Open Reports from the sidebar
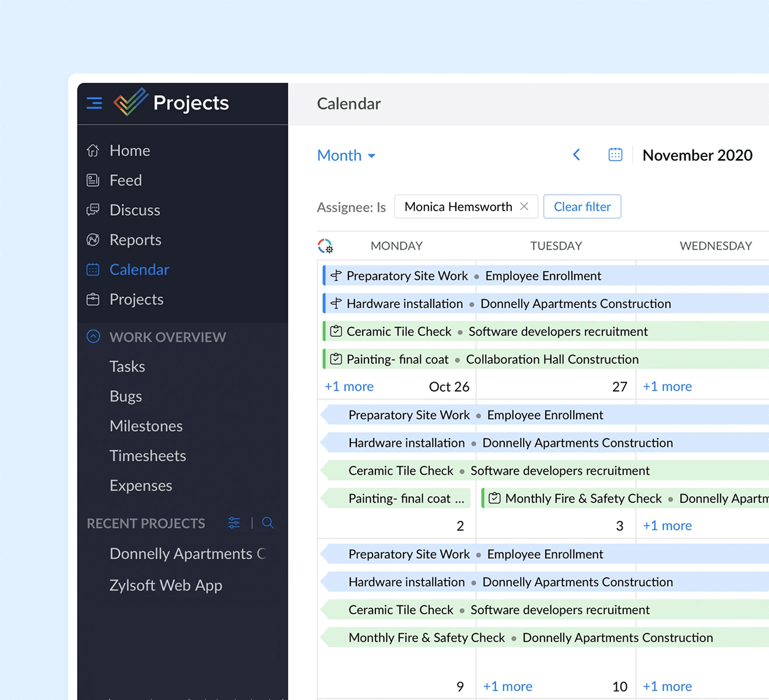 (x=93, y=240)
